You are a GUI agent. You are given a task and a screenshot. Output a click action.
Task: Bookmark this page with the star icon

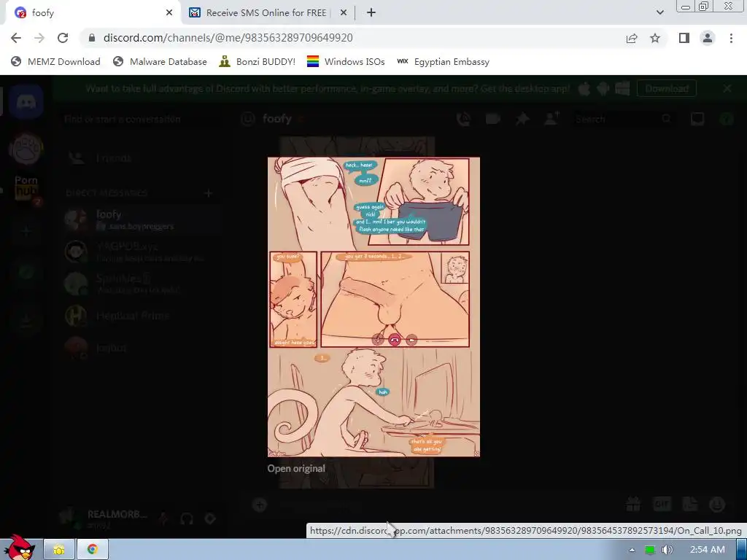[x=655, y=38]
